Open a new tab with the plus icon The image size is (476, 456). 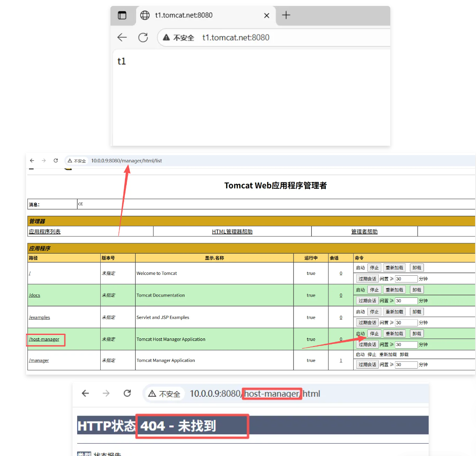click(x=286, y=15)
